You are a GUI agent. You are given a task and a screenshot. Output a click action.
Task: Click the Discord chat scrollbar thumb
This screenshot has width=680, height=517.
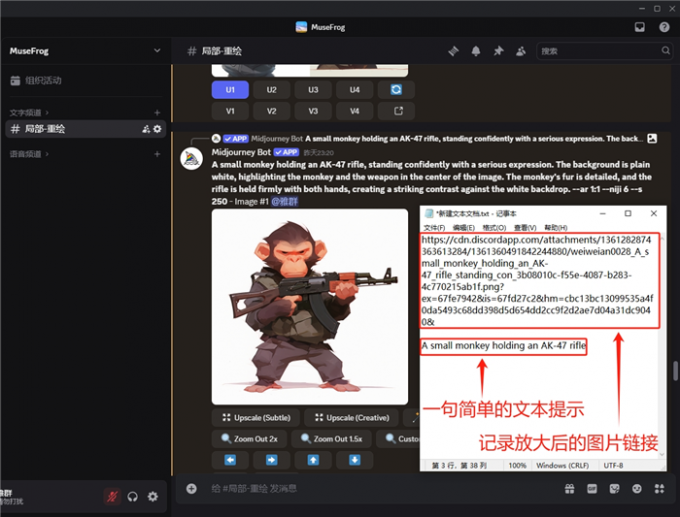point(675,371)
